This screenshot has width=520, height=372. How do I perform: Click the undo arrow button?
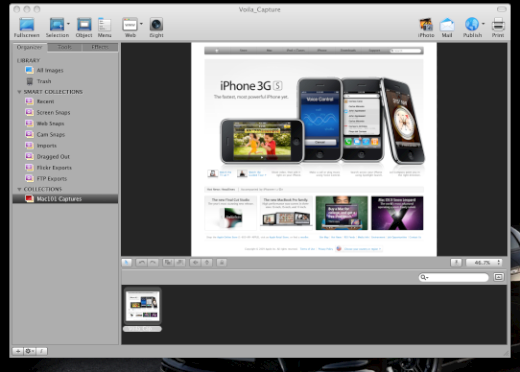click(x=141, y=263)
